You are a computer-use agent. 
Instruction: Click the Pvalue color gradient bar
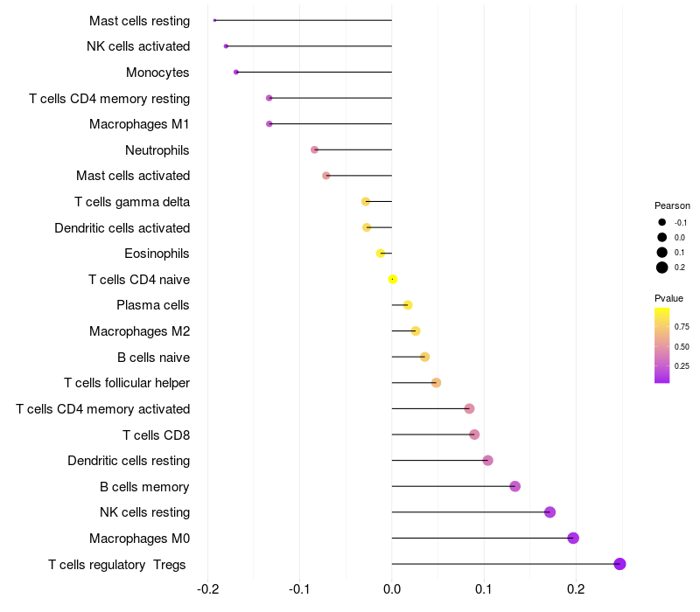tap(662, 345)
